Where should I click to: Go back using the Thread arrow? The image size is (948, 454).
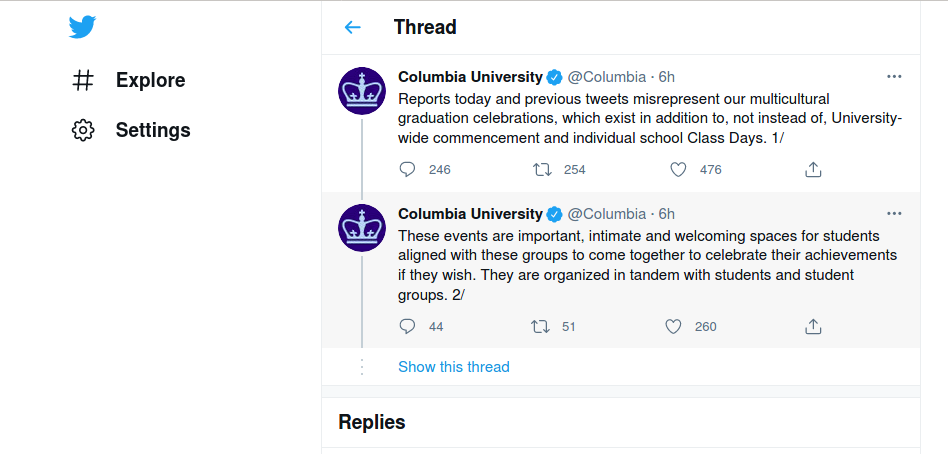(x=352, y=27)
